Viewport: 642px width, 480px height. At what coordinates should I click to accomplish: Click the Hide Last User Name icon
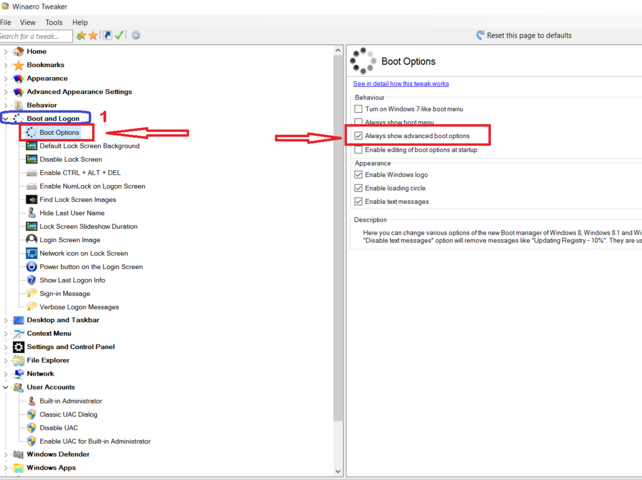click(x=32, y=213)
